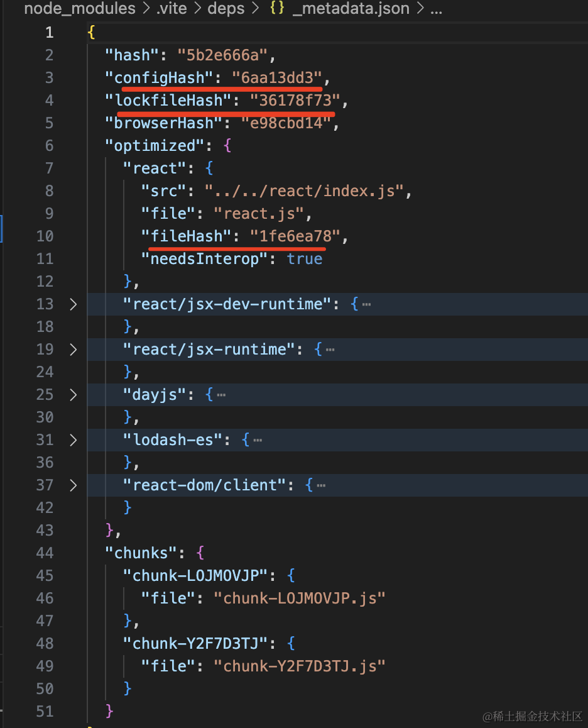Click the value "chunk-LOJMOVJP.js"
This screenshot has width=588, height=728.
click(300, 598)
